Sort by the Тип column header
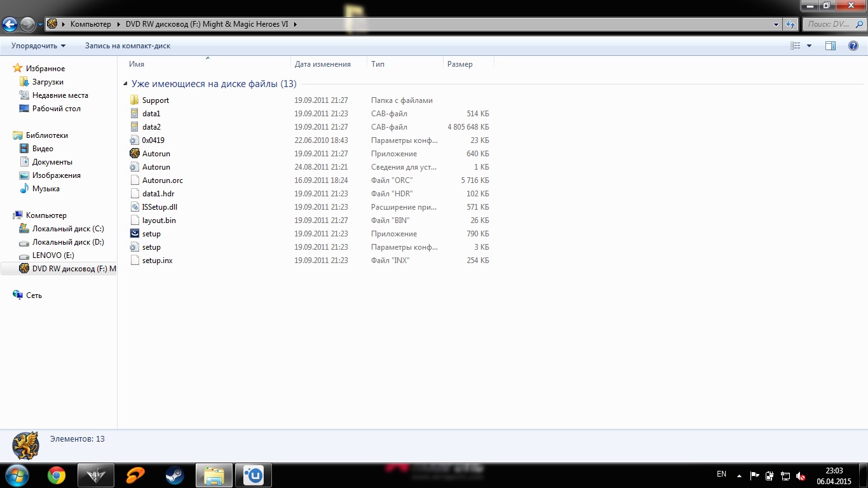Image resolution: width=868 pixels, height=488 pixels. point(377,64)
